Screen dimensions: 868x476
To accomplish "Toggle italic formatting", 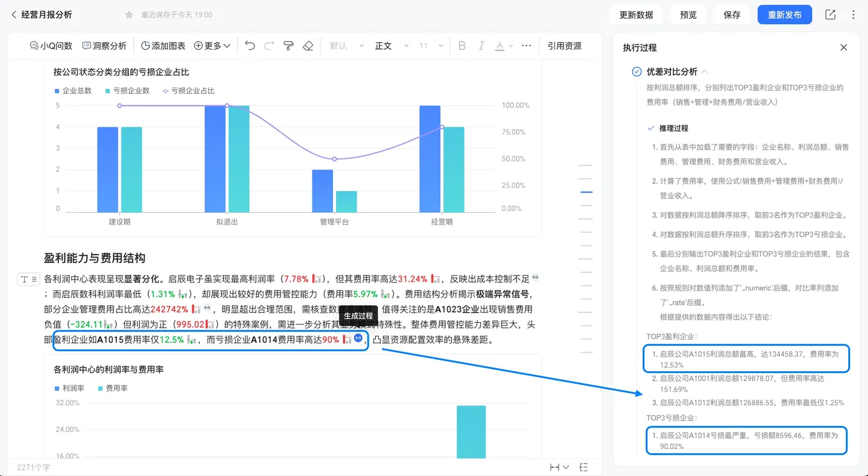I will click(x=481, y=46).
